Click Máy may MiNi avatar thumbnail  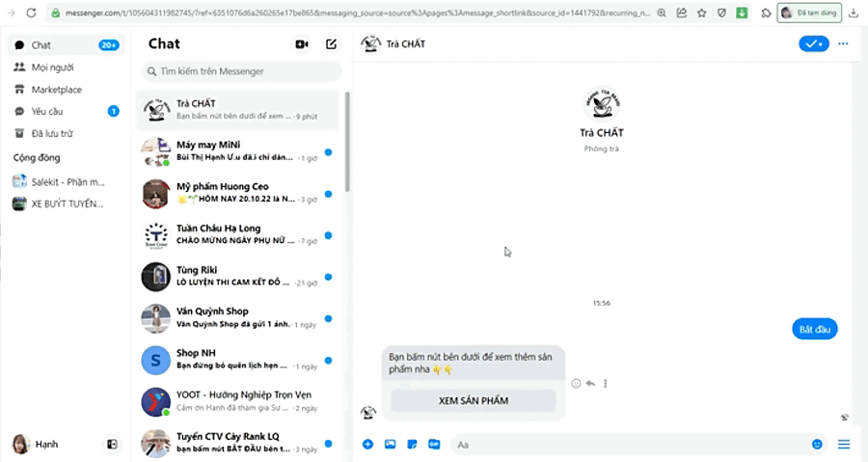[x=155, y=152]
